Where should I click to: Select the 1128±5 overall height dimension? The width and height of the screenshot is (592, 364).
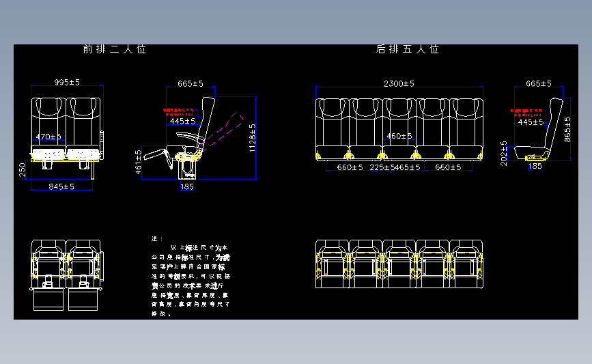click(x=253, y=138)
